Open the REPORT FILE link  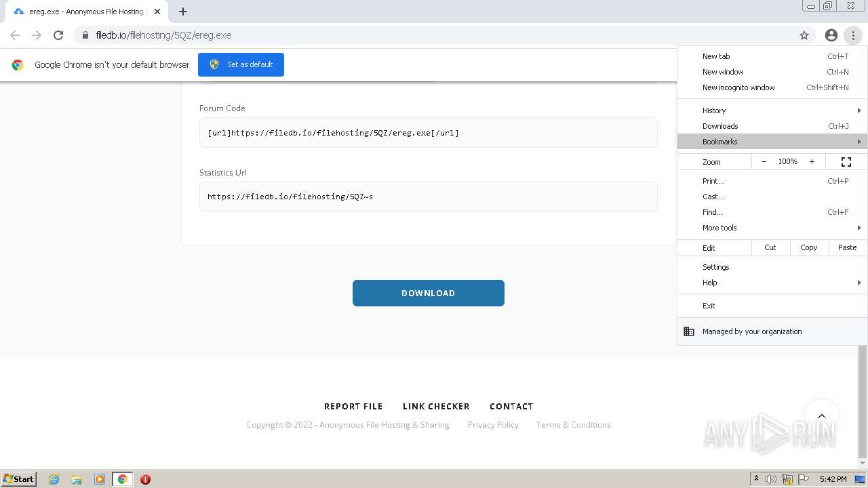(353, 407)
